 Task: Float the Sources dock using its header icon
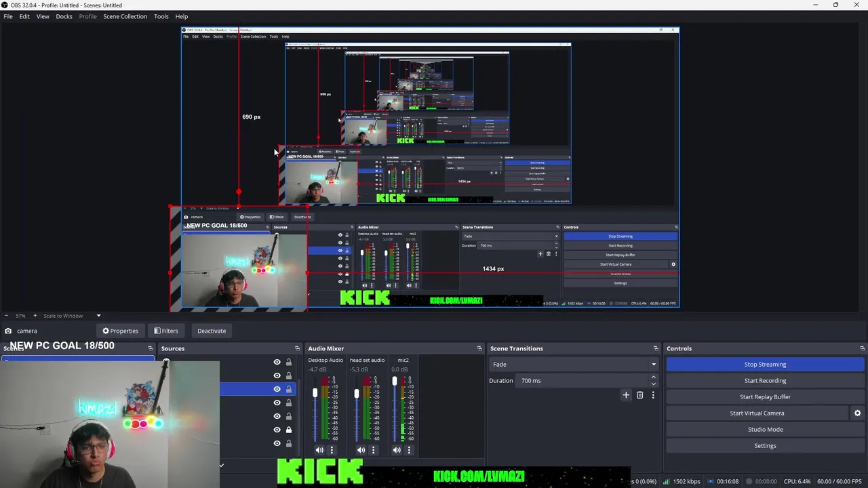pos(296,348)
